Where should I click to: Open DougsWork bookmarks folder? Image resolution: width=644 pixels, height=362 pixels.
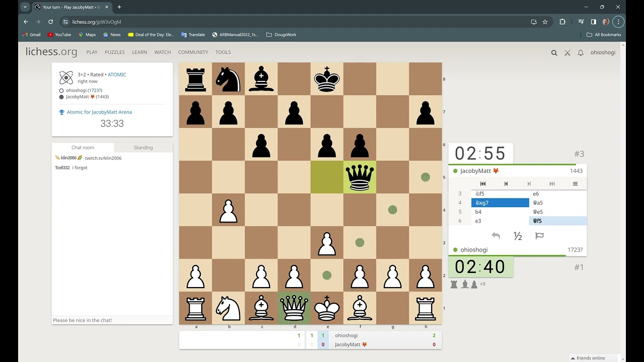281,35
